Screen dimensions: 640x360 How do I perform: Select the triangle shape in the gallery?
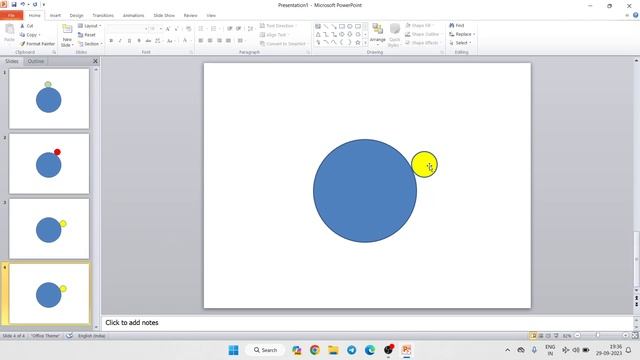tap(318, 34)
